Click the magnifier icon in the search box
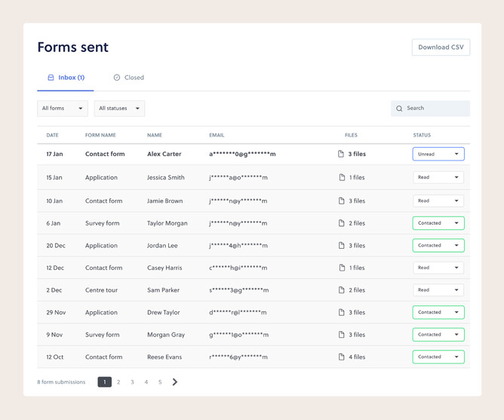This screenshot has width=504, height=420. (x=399, y=109)
